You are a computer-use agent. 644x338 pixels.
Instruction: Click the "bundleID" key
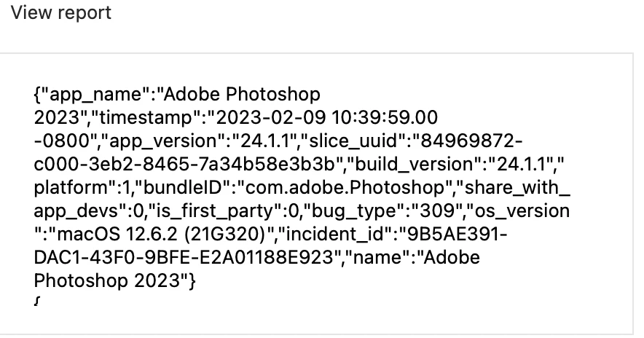(x=184, y=188)
